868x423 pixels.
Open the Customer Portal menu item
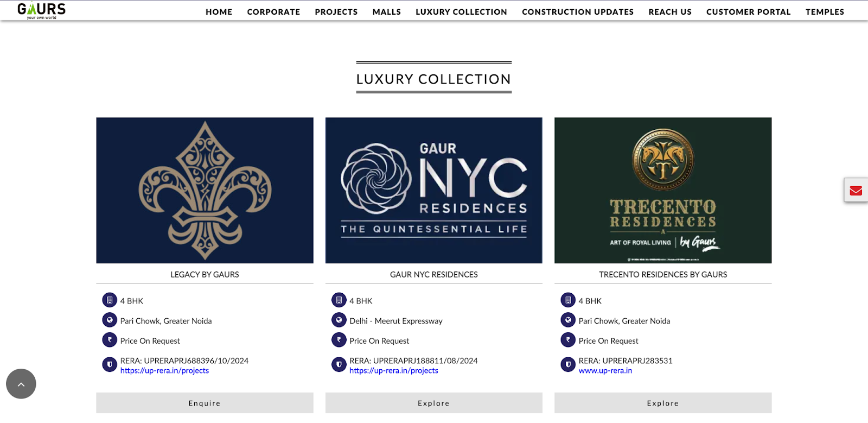749,12
